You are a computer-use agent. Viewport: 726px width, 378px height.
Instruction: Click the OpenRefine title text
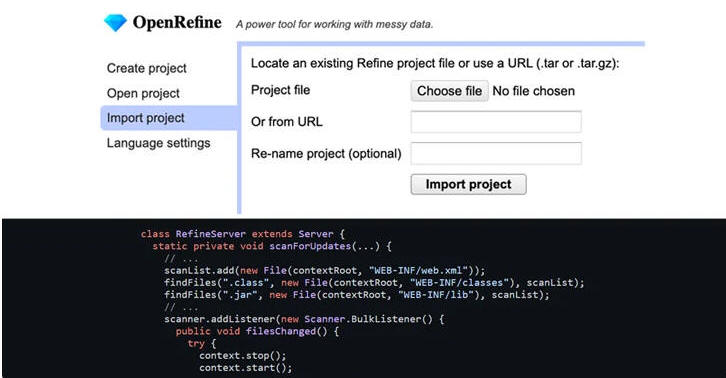tap(177, 22)
